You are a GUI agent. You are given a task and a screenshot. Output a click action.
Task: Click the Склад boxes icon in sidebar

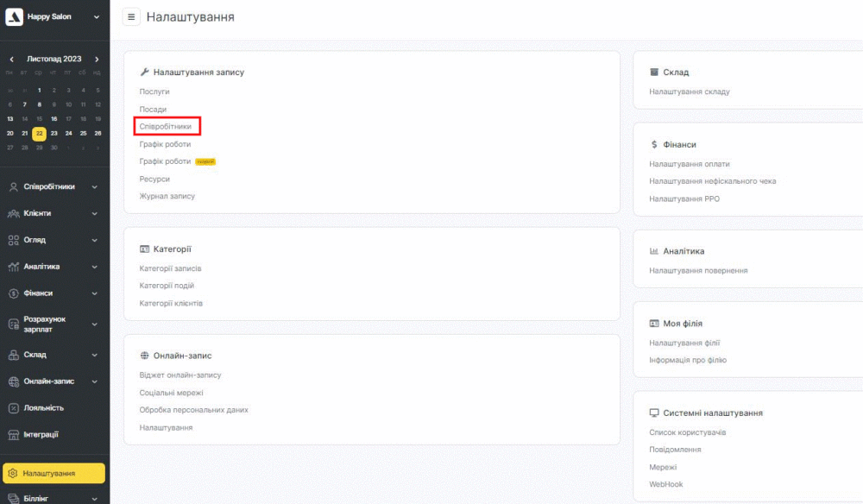(x=14, y=355)
